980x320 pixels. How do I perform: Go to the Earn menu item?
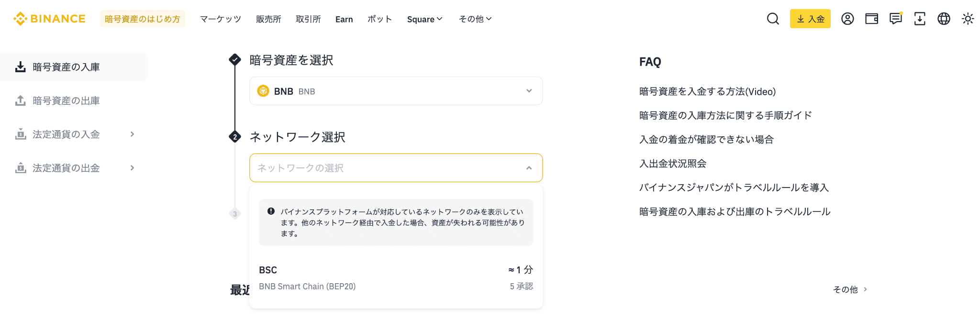coord(344,19)
